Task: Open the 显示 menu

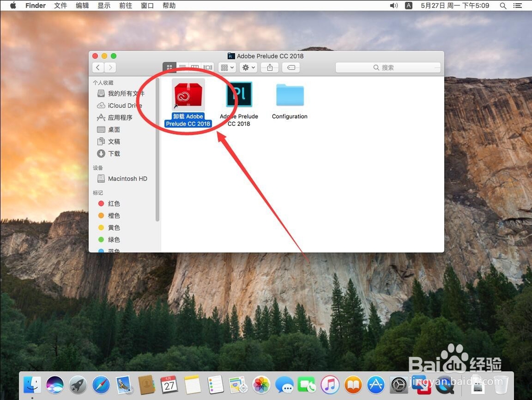Action: [104, 5]
